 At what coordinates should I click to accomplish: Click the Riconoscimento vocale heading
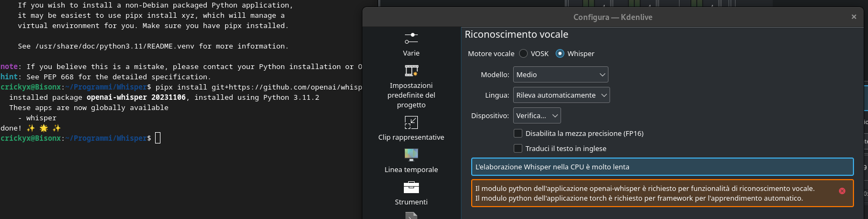(516, 35)
